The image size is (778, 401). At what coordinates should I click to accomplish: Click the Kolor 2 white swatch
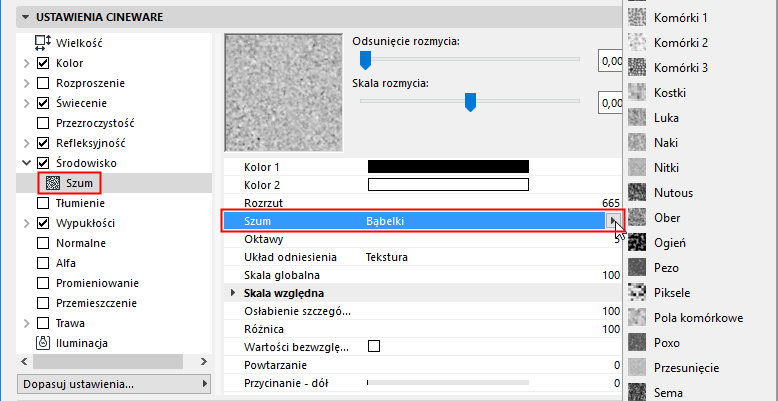pyautogui.click(x=448, y=185)
